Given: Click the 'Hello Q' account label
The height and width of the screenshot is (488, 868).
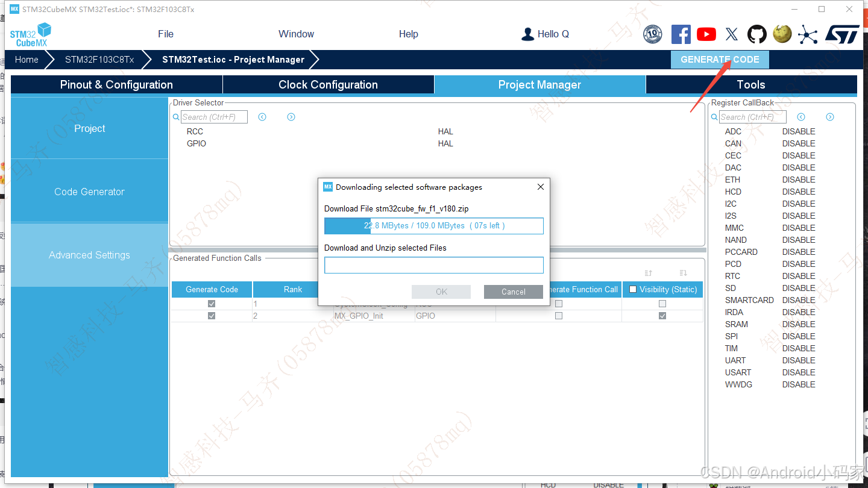Looking at the screenshot, I should [553, 34].
